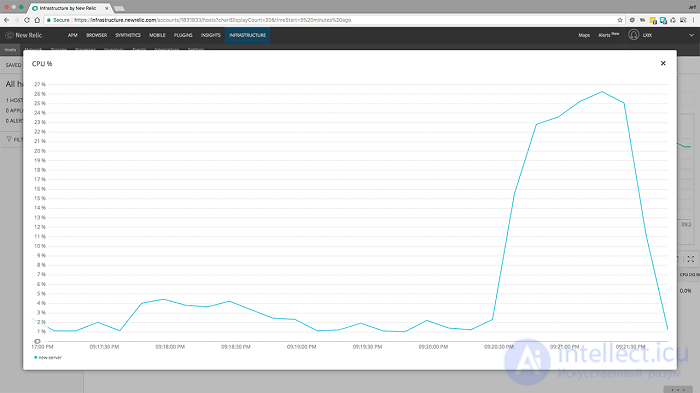The height and width of the screenshot is (393, 700).
Task: Click the 09:20:00 PM axis label
Action: [433, 347]
